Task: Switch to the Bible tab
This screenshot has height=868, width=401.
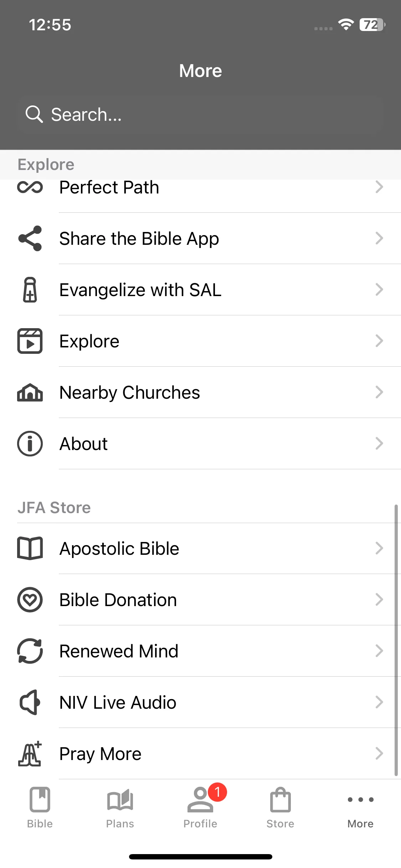Action: click(40, 808)
